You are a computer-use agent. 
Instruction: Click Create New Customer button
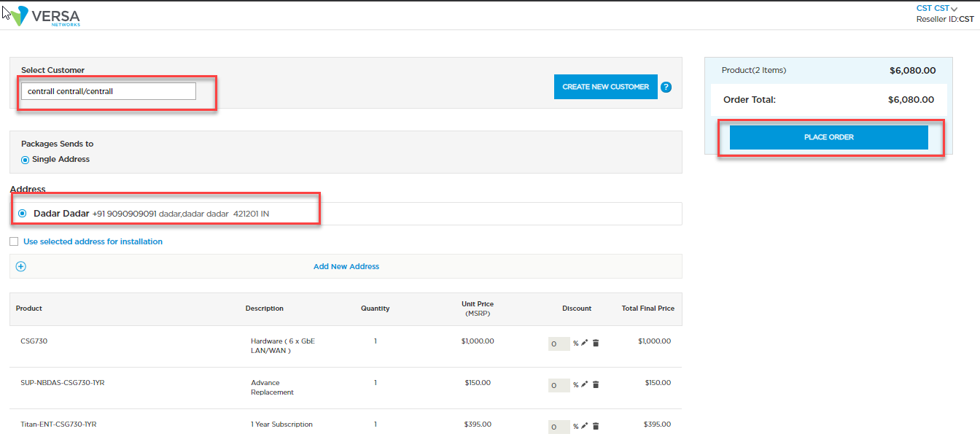606,87
